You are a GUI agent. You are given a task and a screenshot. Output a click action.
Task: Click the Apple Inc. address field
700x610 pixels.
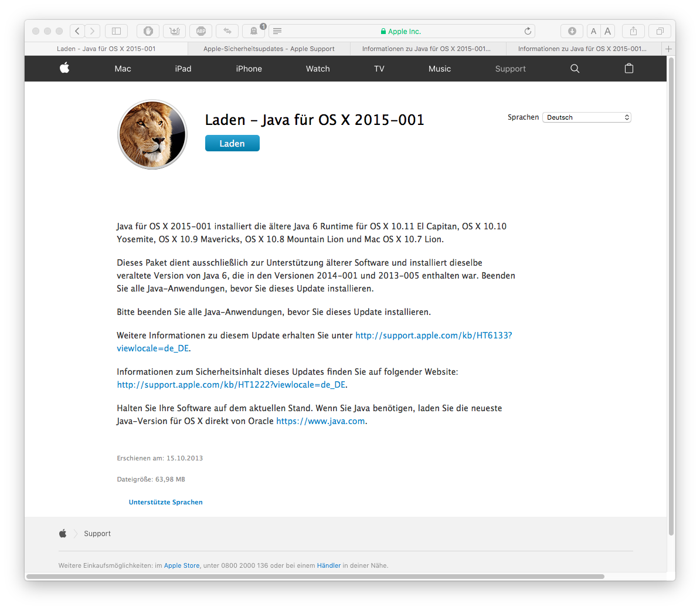[x=401, y=31]
